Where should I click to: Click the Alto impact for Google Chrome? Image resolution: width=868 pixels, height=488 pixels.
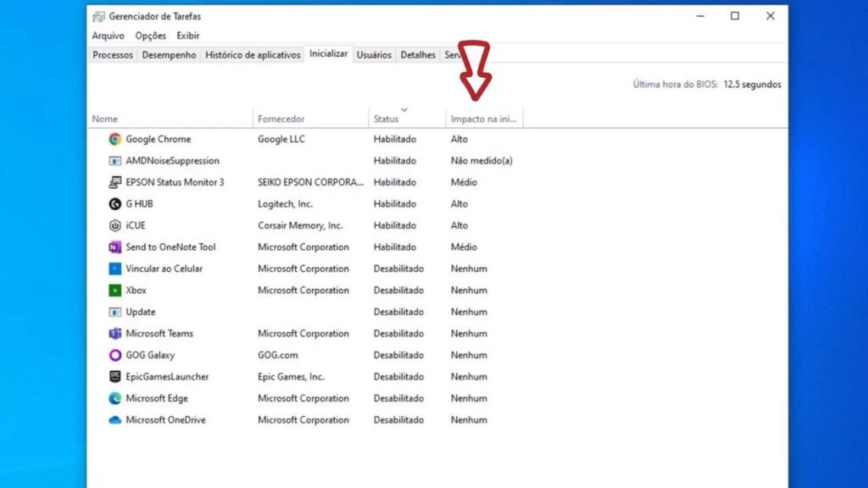[459, 139]
